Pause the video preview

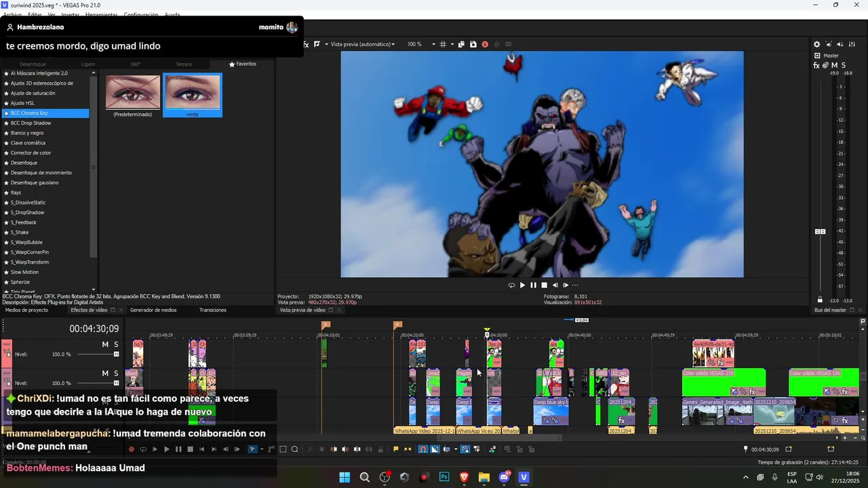533,285
